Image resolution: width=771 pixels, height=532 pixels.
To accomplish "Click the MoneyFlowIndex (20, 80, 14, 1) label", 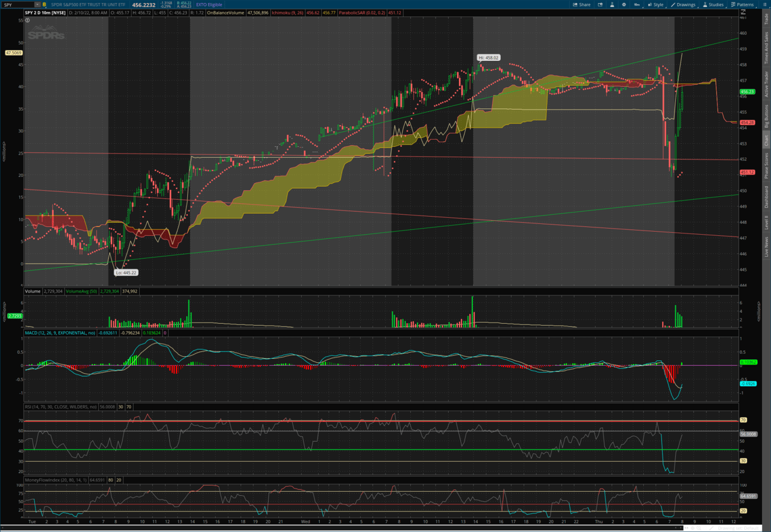I will pos(56,480).
